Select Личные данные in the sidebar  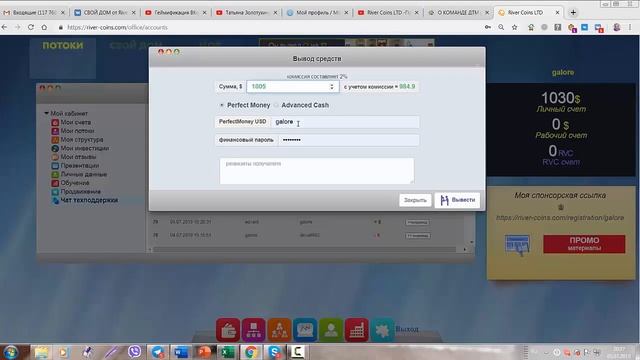[84, 174]
